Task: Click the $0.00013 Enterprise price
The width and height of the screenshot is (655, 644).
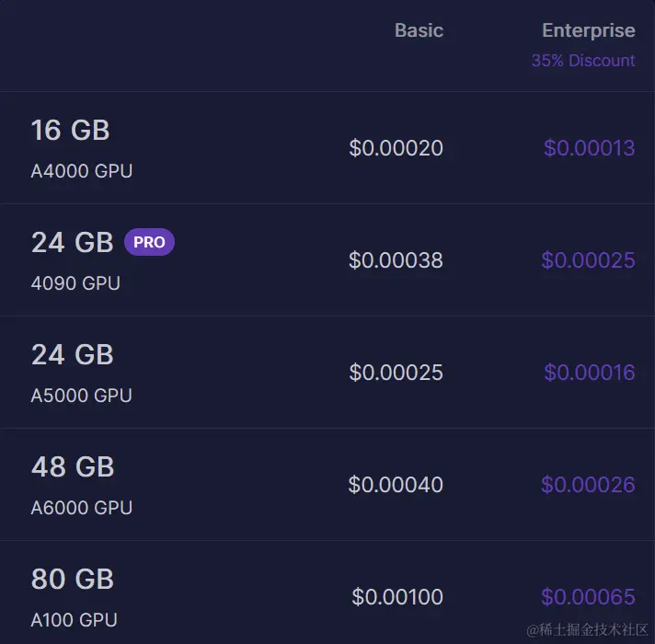Action: [590, 148]
